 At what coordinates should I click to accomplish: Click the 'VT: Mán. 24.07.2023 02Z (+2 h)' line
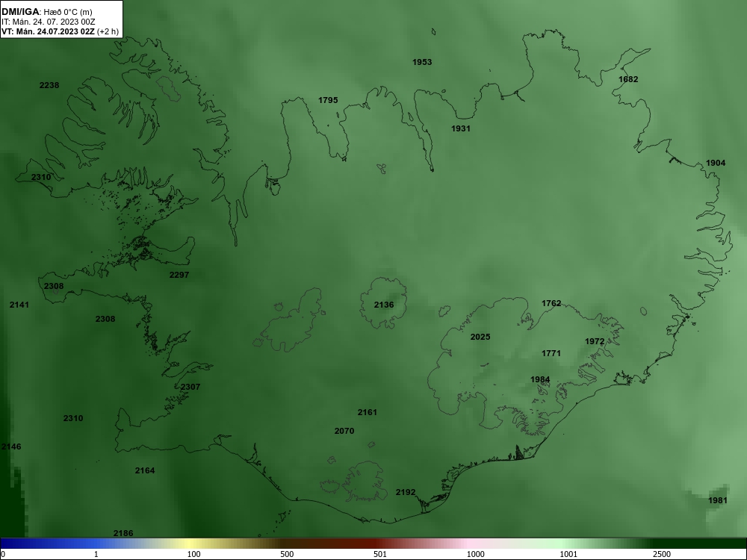tap(60, 31)
